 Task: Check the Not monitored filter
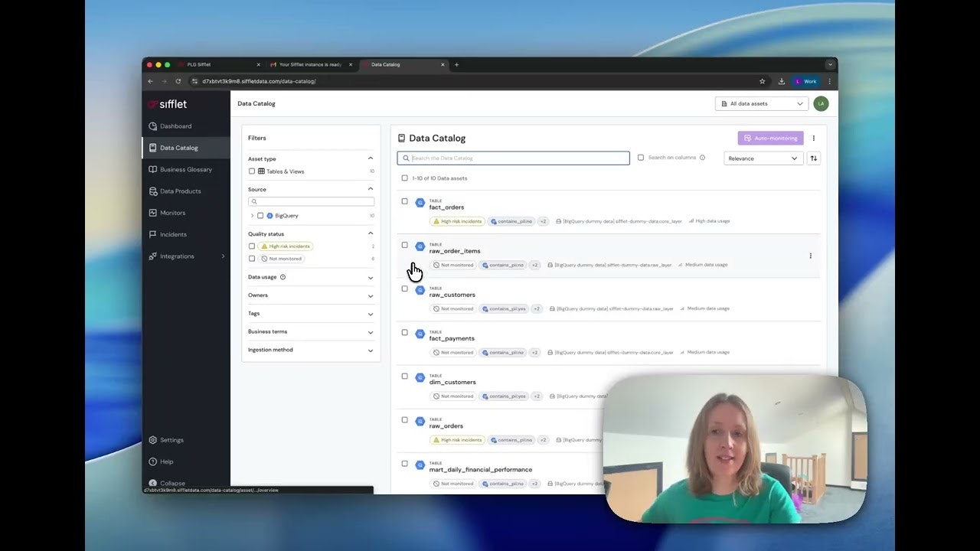[x=252, y=259]
